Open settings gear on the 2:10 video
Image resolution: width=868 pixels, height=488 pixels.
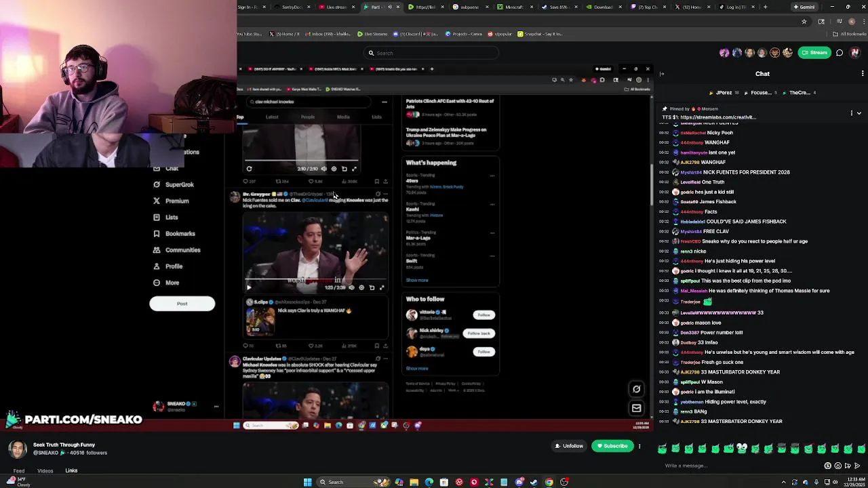334,169
